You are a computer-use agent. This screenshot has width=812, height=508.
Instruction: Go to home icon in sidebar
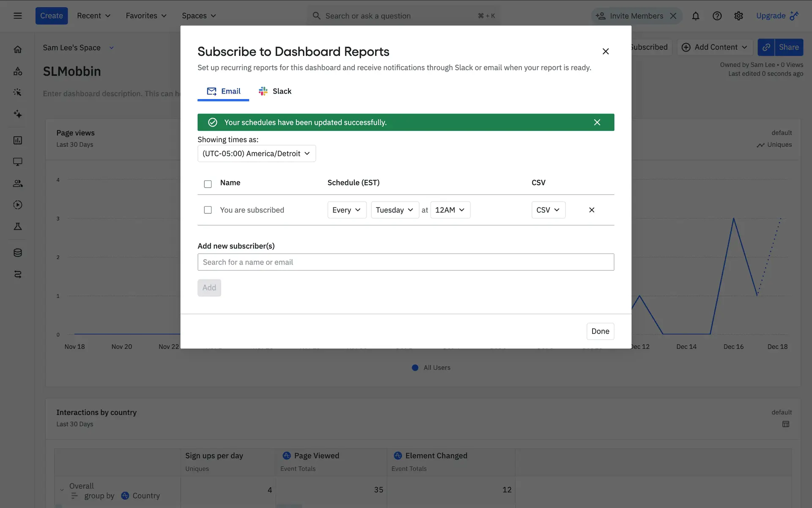coord(17,49)
